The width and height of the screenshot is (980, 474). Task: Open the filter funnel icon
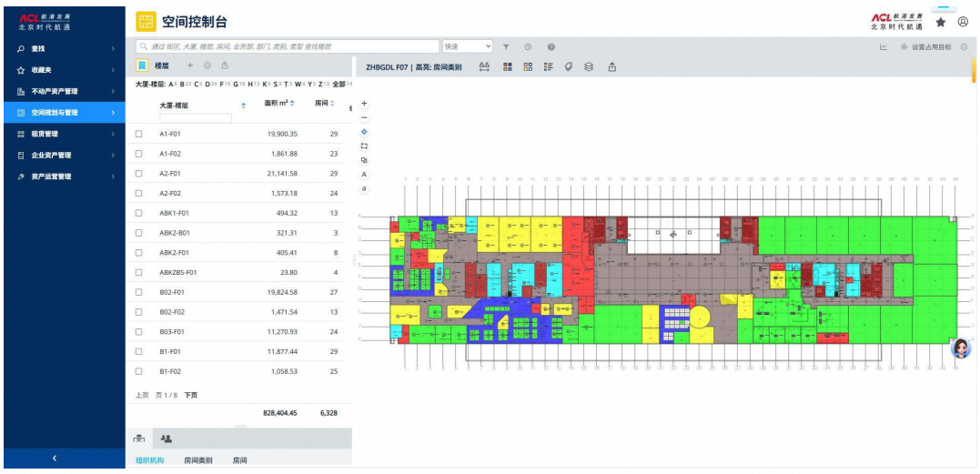[x=506, y=46]
